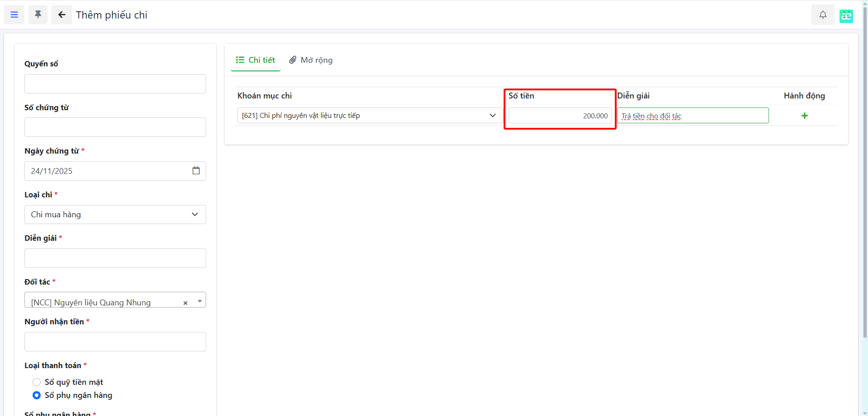Open the notifications bell
Image resolution: width=868 pixels, height=416 pixels.
[823, 15]
